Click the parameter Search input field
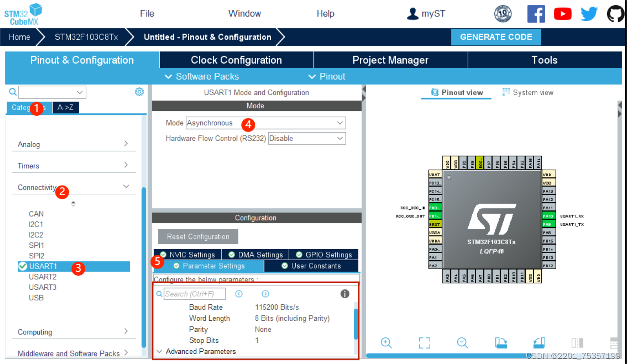 (x=195, y=294)
